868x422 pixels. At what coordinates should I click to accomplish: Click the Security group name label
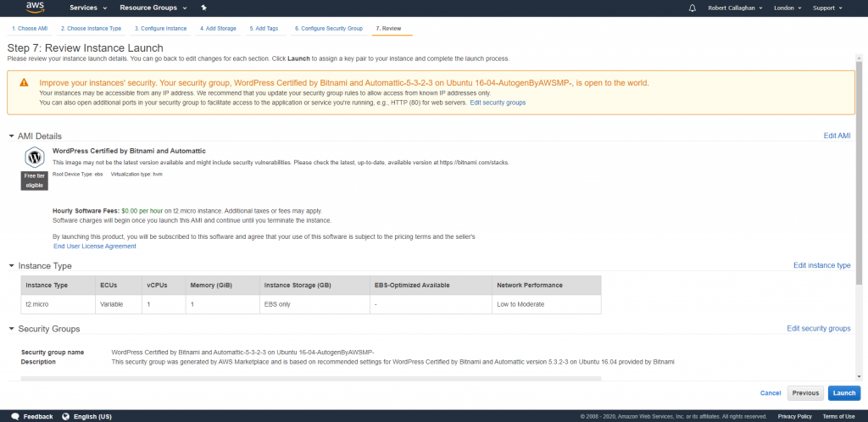pyautogui.click(x=53, y=353)
